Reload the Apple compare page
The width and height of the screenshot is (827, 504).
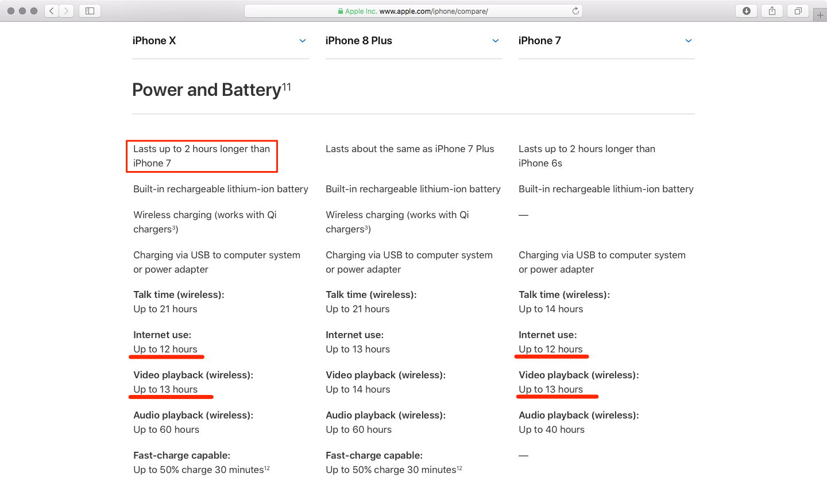click(x=575, y=10)
